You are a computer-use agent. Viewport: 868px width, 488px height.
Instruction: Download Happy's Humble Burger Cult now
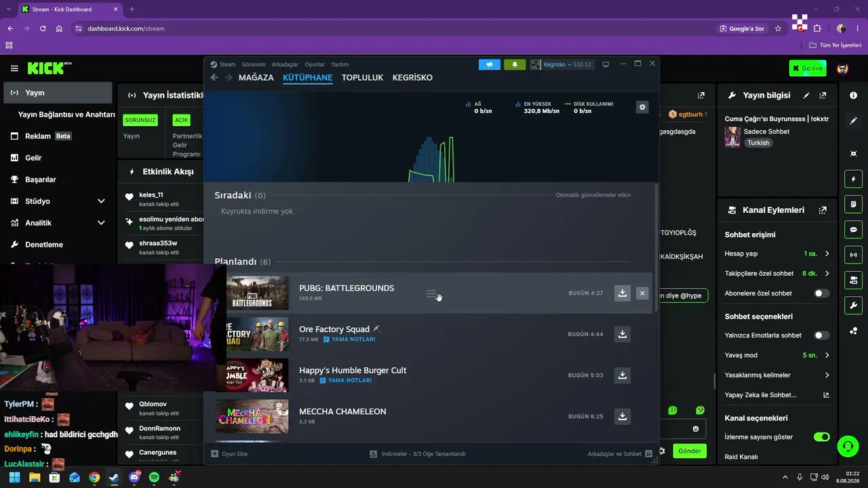pyautogui.click(x=623, y=375)
